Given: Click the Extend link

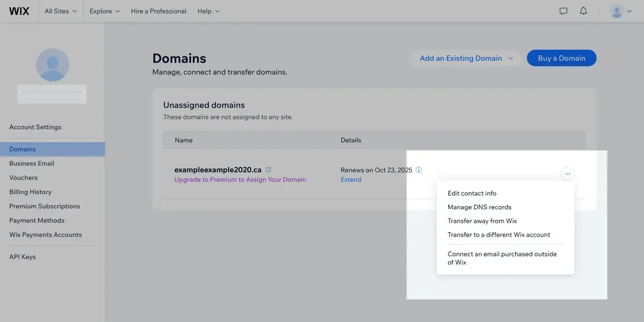Looking at the screenshot, I should coord(351,180).
